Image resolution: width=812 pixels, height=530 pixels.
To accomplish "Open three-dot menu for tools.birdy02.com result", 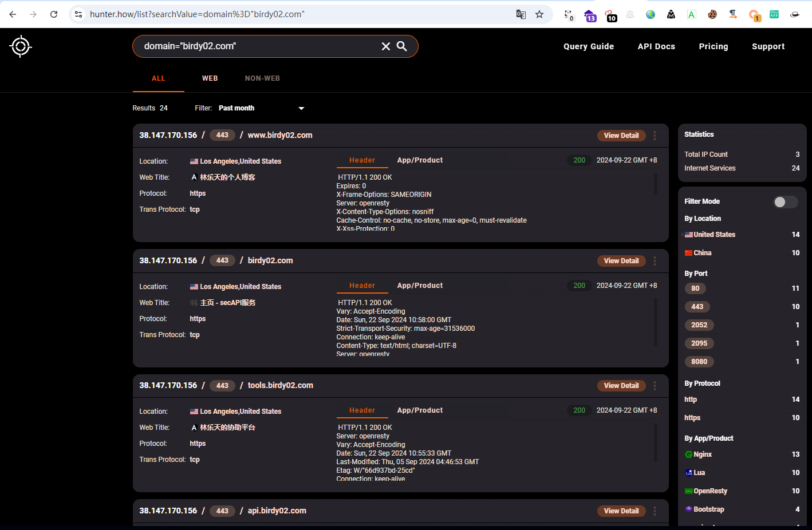I will coord(655,386).
